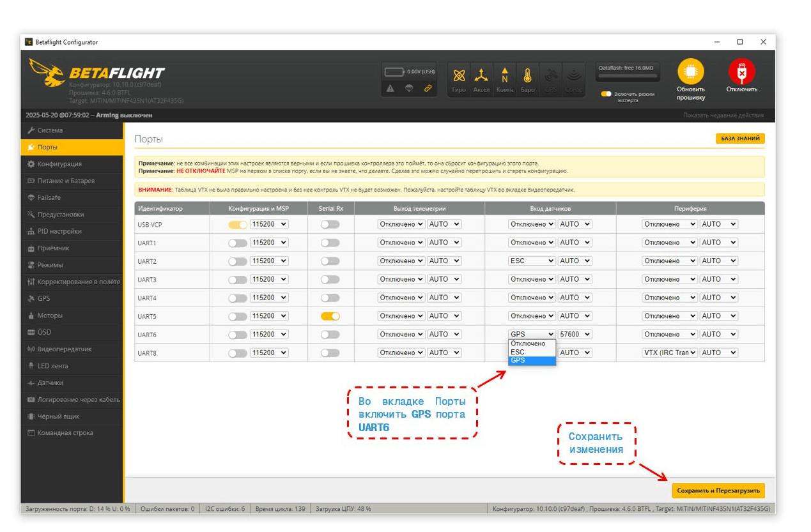The width and height of the screenshot is (811, 532).
Task: Open the Датчики sidebar tab
Action: pos(72,383)
